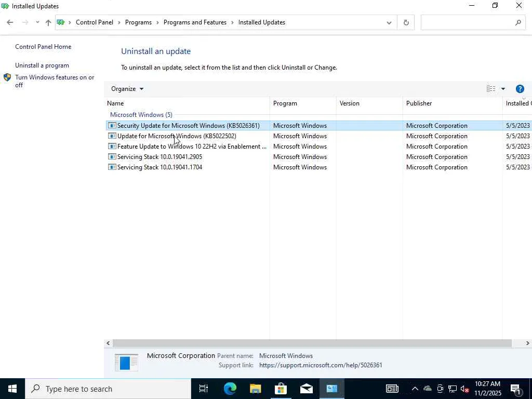This screenshot has height=399, width=532.
Task: Open Task View from taskbar
Action: (x=204, y=389)
